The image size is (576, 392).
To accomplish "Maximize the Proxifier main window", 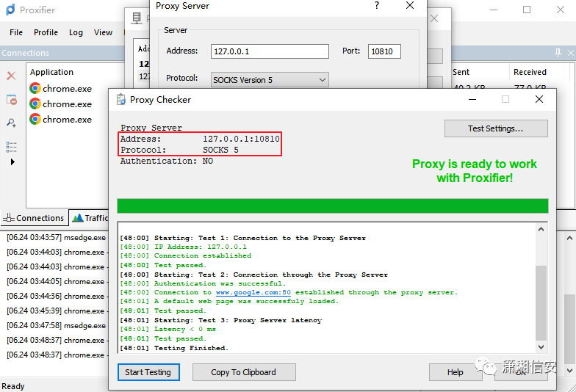I will pyautogui.click(x=527, y=10).
